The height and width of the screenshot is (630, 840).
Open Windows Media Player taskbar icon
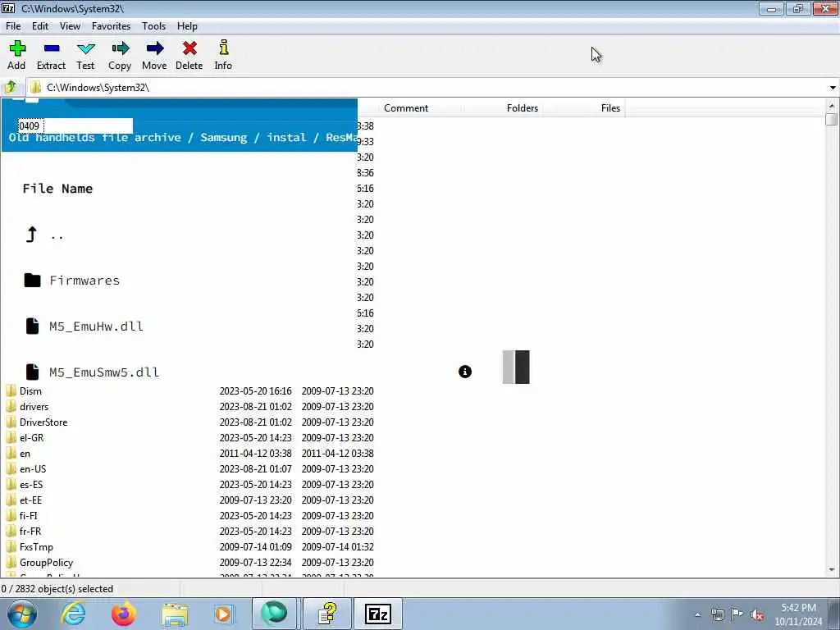(223, 614)
